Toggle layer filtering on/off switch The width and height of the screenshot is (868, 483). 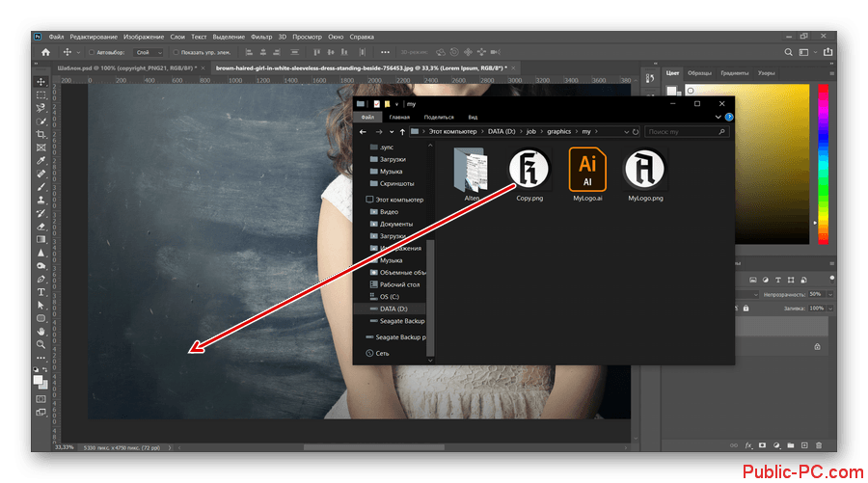pyautogui.click(x=831, y=279)
